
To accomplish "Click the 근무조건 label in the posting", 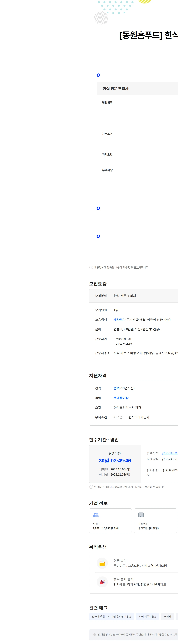I will click(107, 134).
